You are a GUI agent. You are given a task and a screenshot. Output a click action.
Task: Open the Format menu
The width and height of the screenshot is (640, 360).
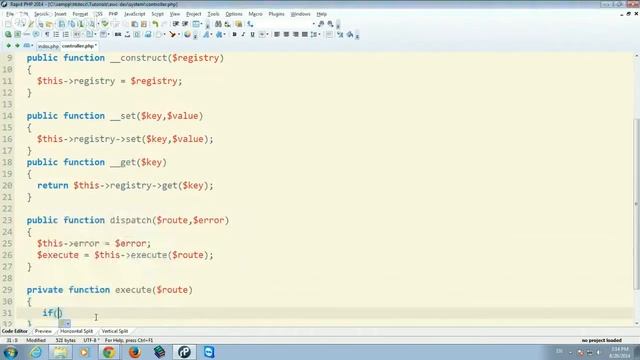[80, 14]
